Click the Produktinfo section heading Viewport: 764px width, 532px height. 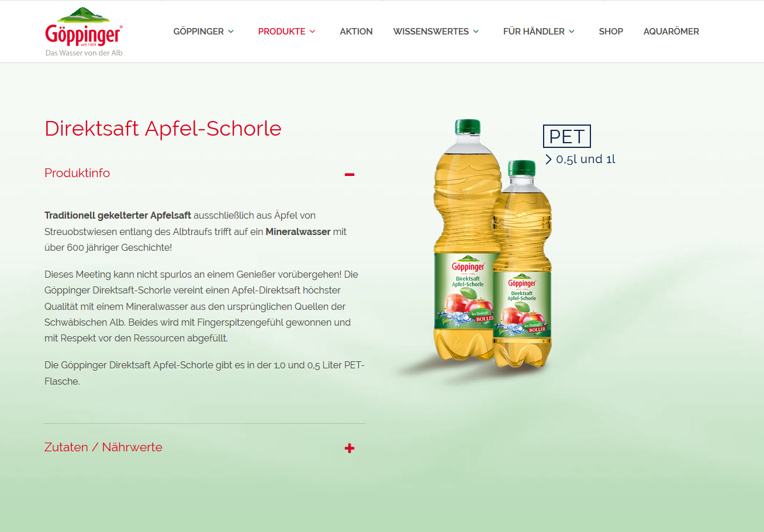tap(77, 173)
